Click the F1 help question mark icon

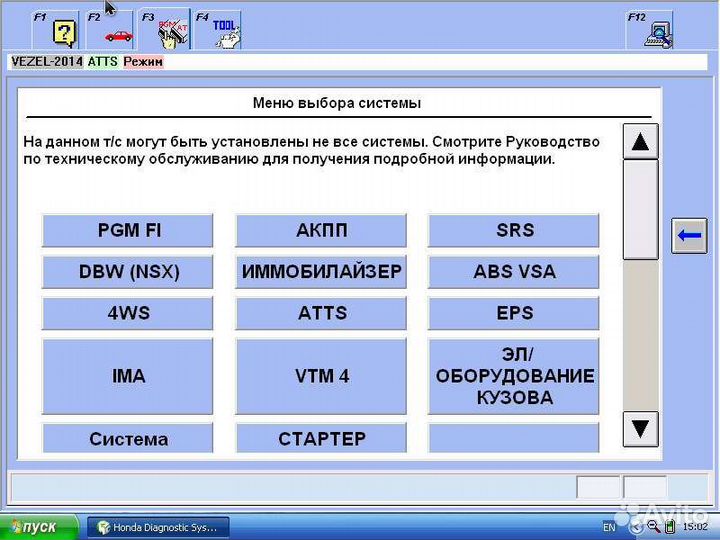click(x=65, y=33)
